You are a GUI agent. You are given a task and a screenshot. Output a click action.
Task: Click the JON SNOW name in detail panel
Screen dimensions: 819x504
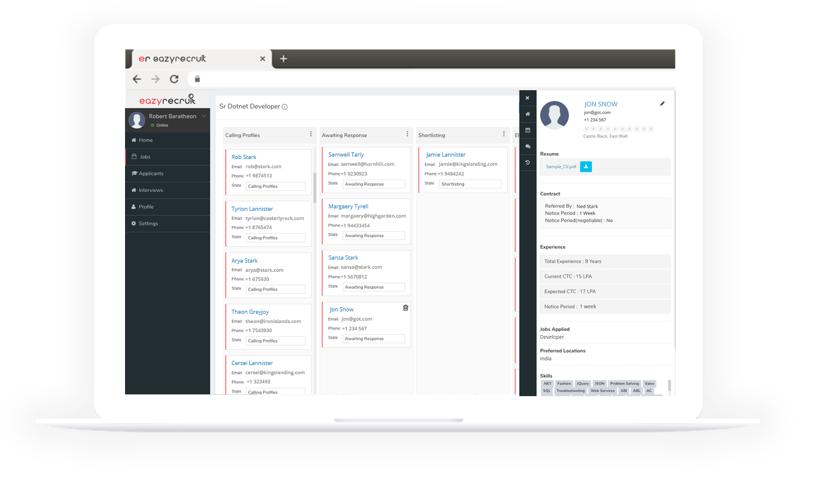click(601, 105)
